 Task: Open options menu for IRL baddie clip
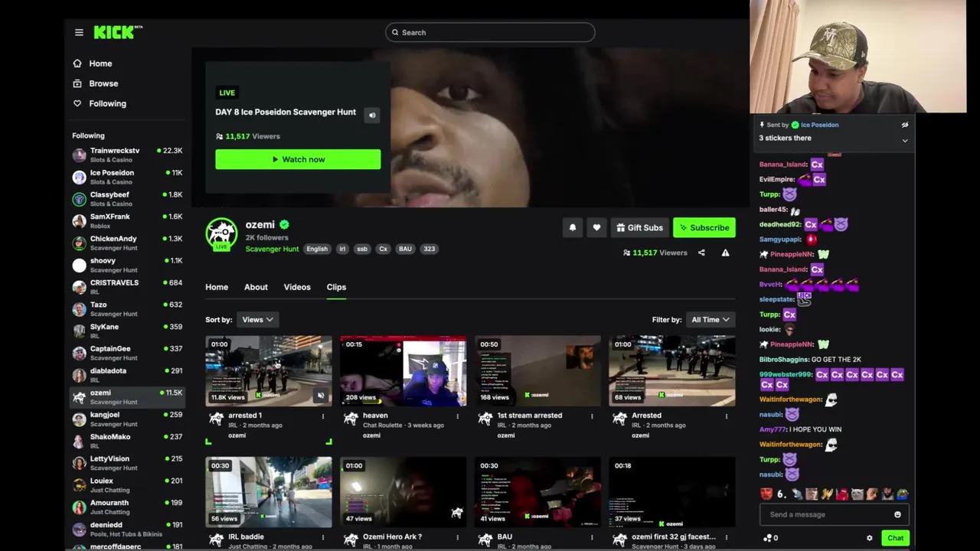pyautogui.click(x=322, y=538)
